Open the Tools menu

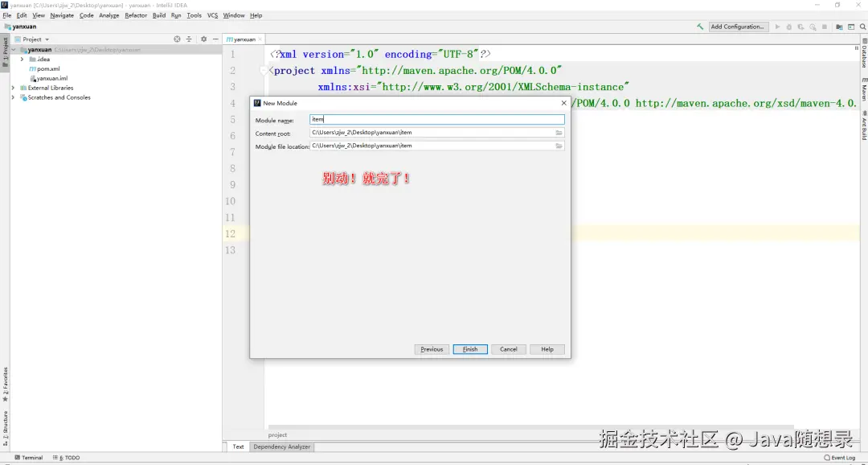click(194, 15)
